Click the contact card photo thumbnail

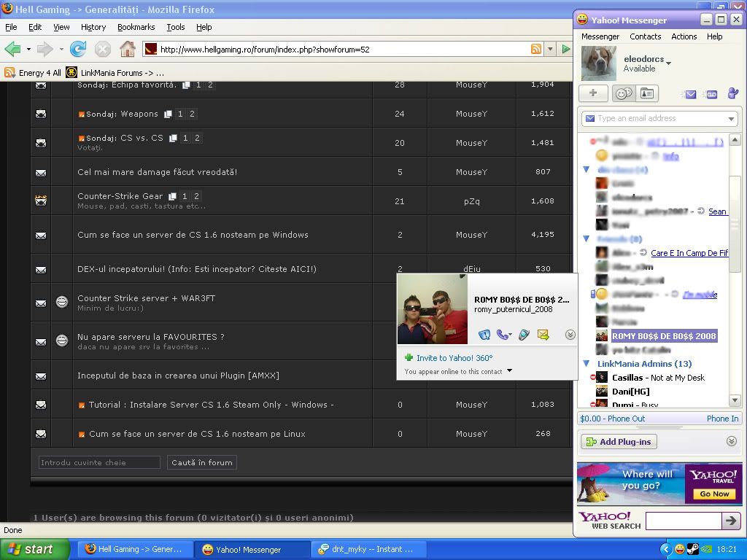point(433,309)
